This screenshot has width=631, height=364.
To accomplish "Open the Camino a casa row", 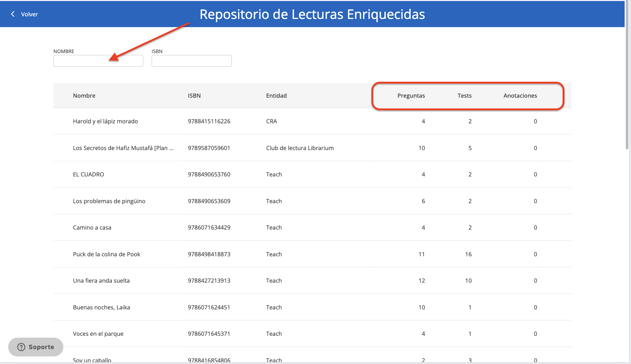I will (312, 228).
